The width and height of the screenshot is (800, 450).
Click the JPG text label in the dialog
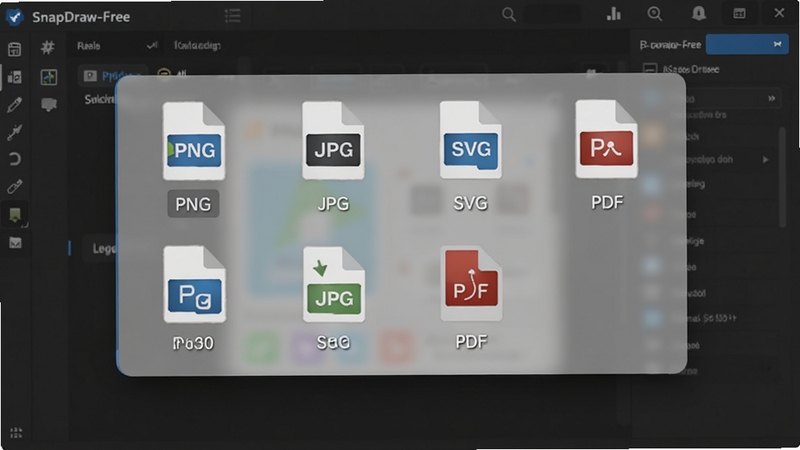click(333, 204)
